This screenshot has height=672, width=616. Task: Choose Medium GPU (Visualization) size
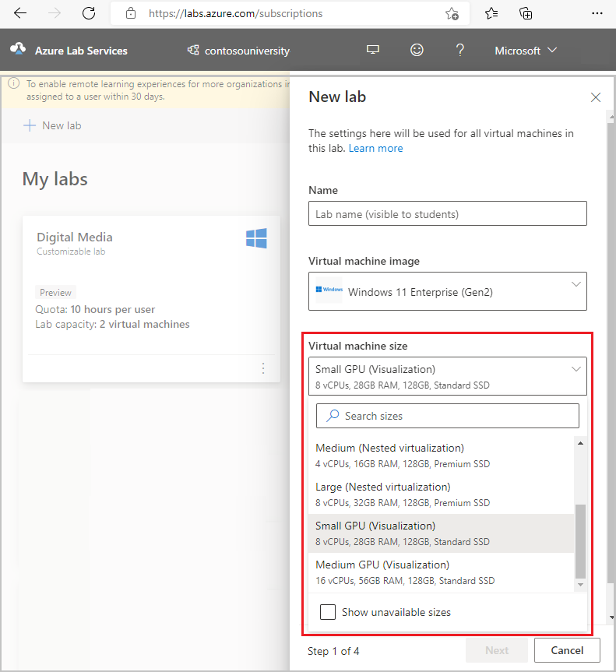[441, 572]
